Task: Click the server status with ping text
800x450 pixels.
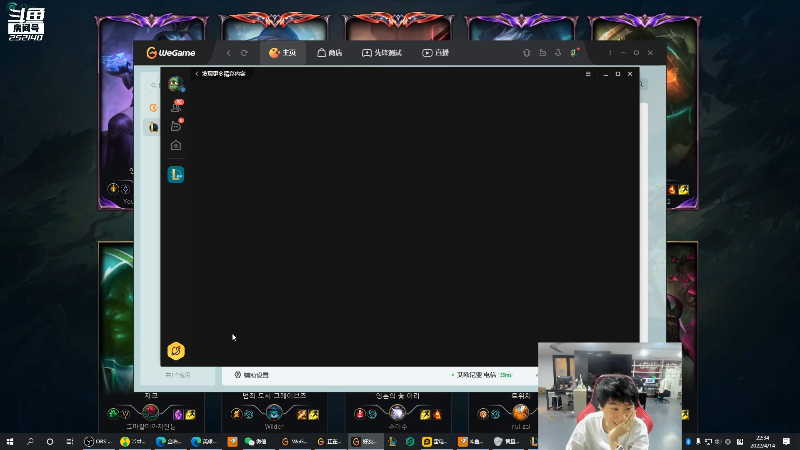Action: tap(482, 375)
